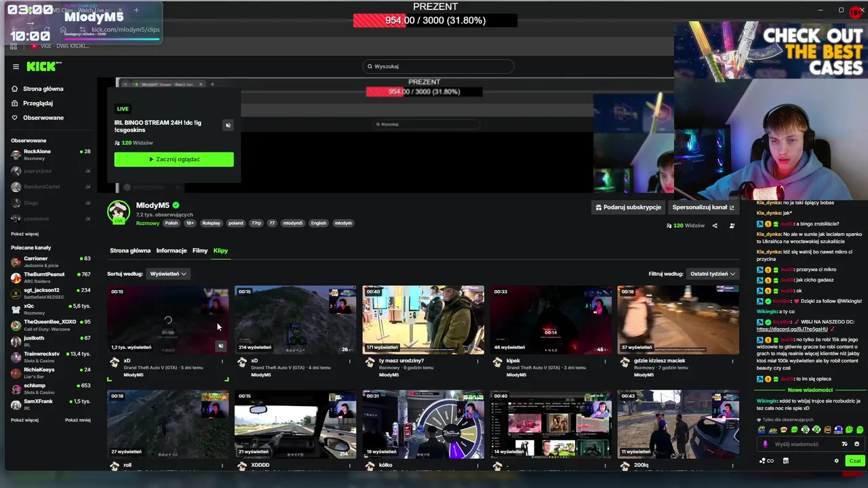Open three-dot menu on first 'xD' clip
Viewport: 868px width, 488px height.
[222, 361]
